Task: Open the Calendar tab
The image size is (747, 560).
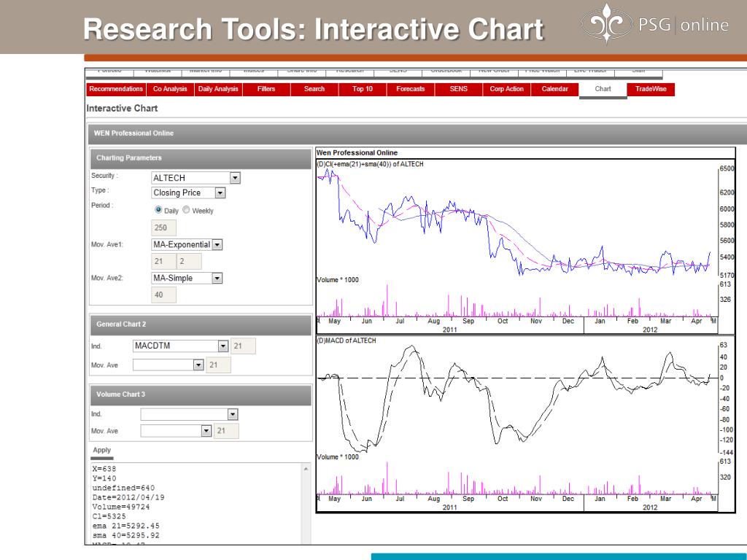Action: (x=555, y=89)
